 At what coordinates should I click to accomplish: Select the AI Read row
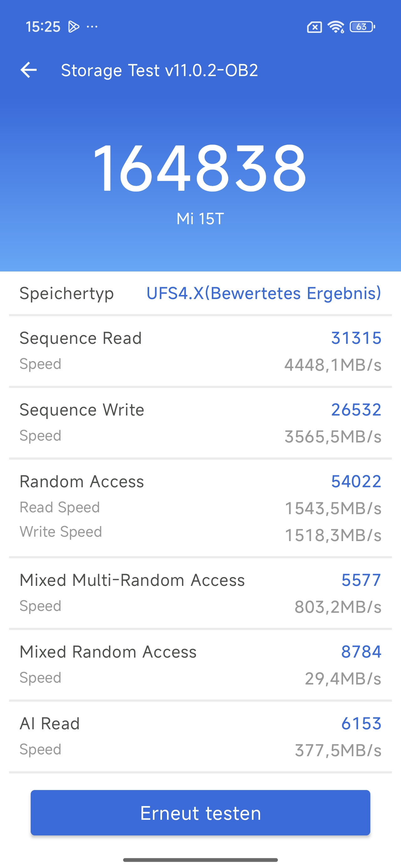tap(200, 736)
